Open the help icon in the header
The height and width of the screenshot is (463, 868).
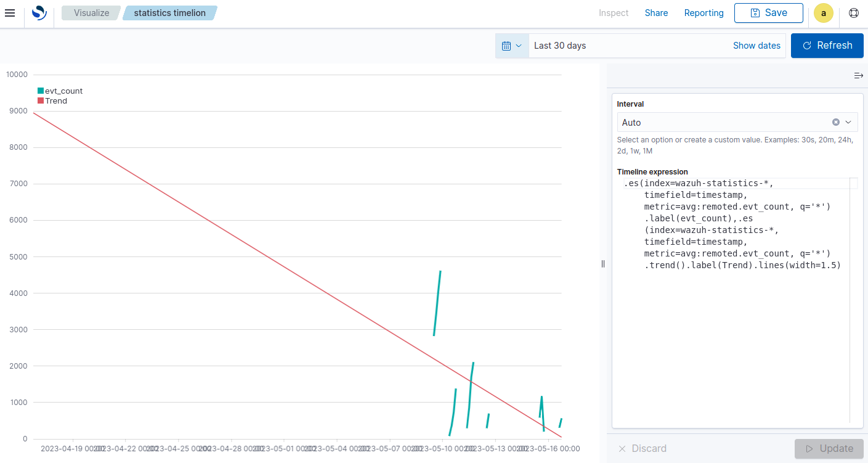[853, 13]
